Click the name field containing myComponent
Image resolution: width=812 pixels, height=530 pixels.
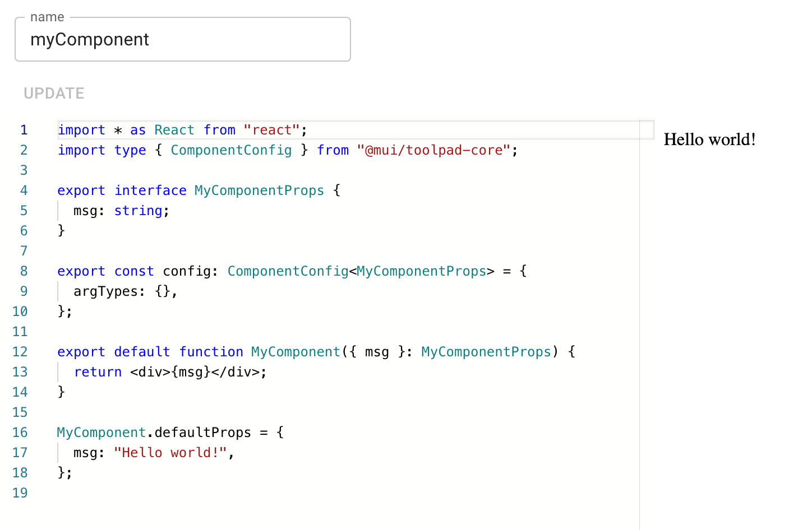tap(182, 40)
